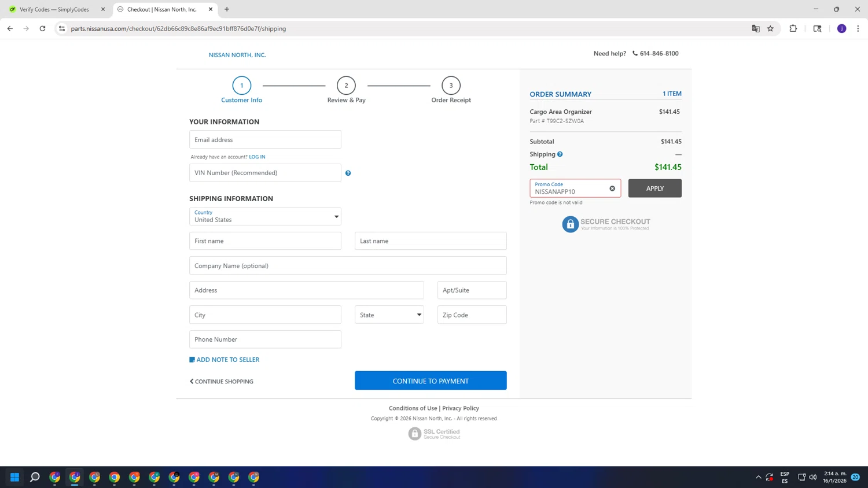The image size is (868, 488).
Task: Select step 3 Order Receipt
Action: coord(451,90)
